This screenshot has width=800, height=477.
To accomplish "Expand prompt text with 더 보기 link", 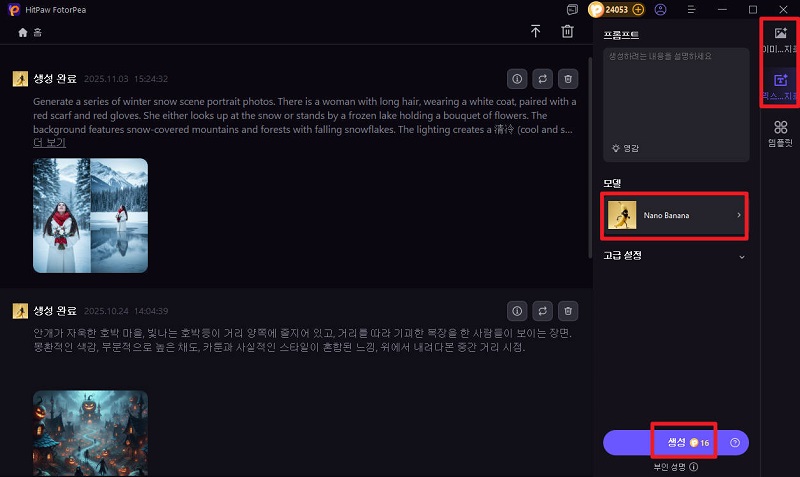I will [49, 143].
